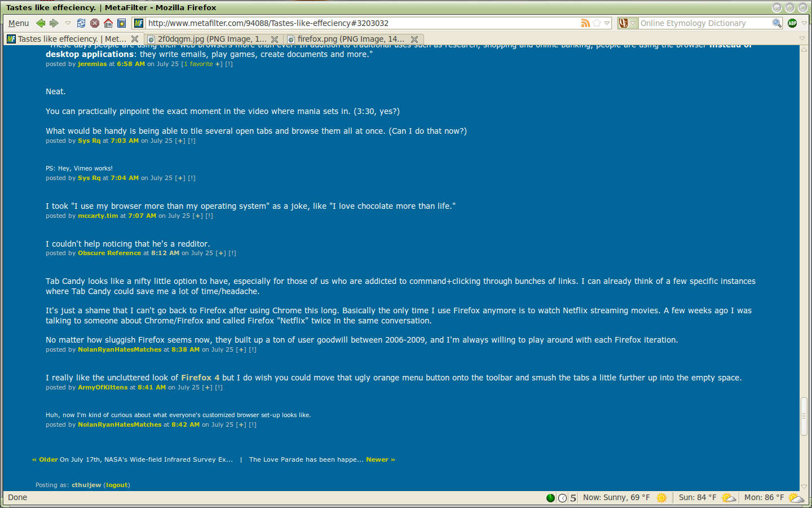Open the Bookmarks toolbar icon

122,23
